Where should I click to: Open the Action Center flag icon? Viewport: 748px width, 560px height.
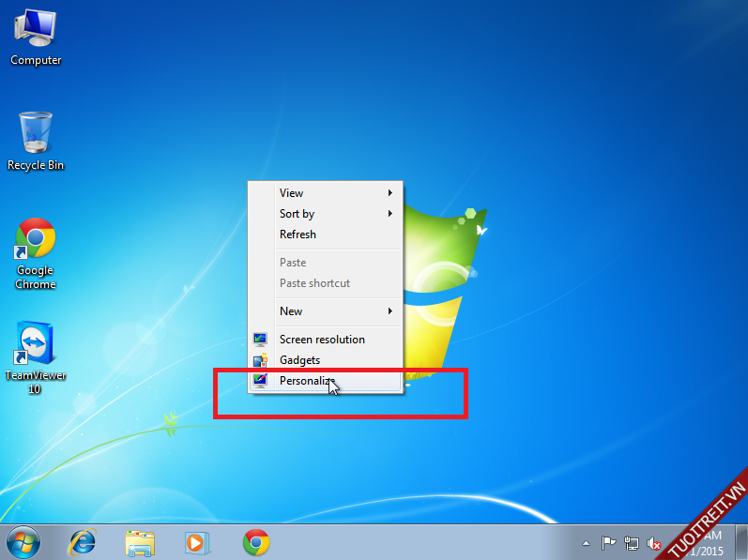(608, 543)
